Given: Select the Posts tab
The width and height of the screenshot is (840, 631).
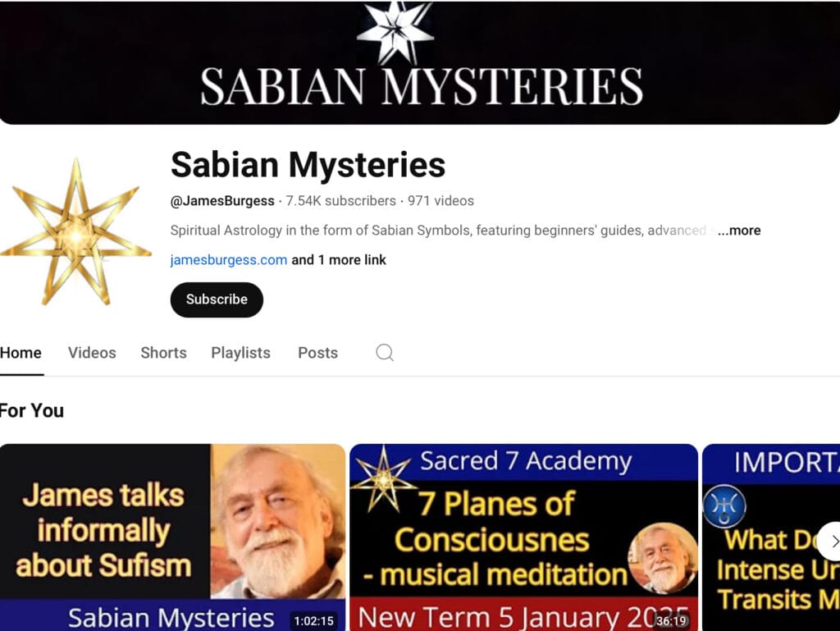Looking at the screenshot, I should coord(317,353).
